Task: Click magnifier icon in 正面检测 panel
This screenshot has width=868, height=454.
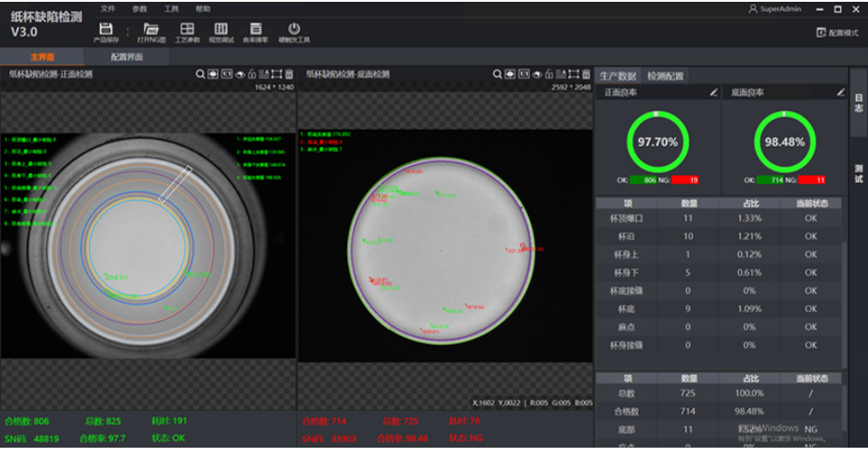Action: [x=200, y=74]
